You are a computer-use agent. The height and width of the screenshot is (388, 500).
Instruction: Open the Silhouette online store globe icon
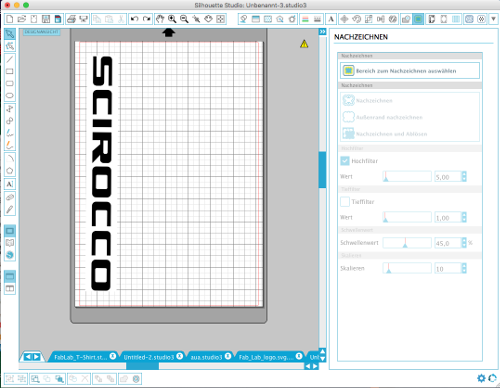tap(10, 255)
